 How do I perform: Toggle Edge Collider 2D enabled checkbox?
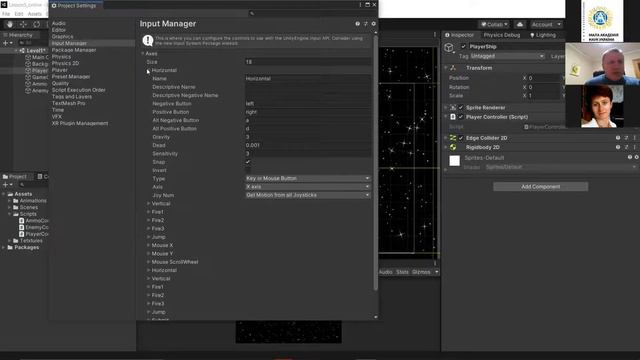point(461,138)
